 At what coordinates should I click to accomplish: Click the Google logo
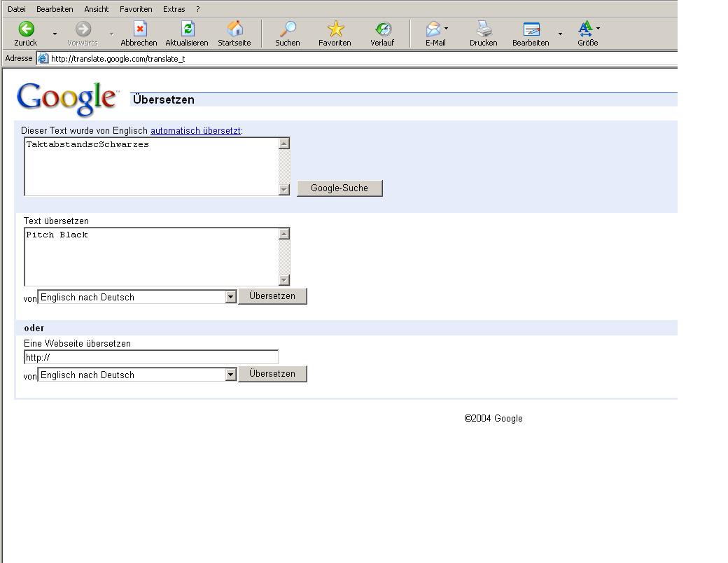click(x=67, y=99)
